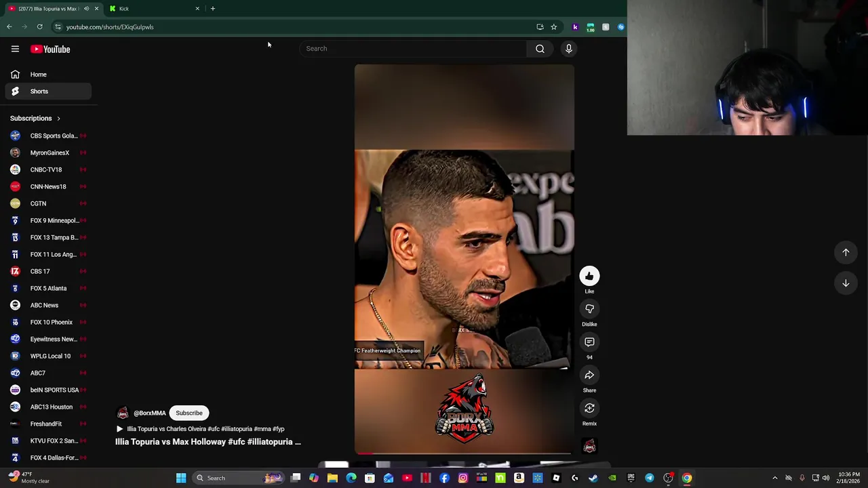This screenshot has width=868, height=488.
Task: Open the YouTube hamburger guide menu
Action: coord(15,49)
